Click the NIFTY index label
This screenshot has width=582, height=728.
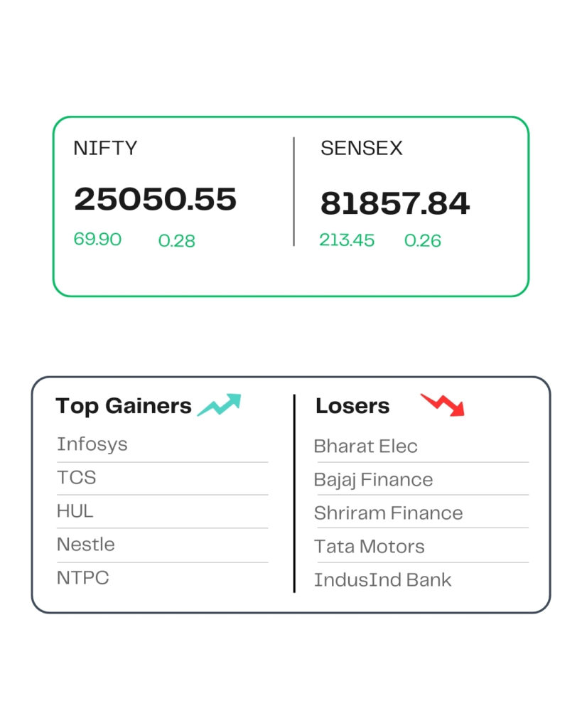(105, 148)
